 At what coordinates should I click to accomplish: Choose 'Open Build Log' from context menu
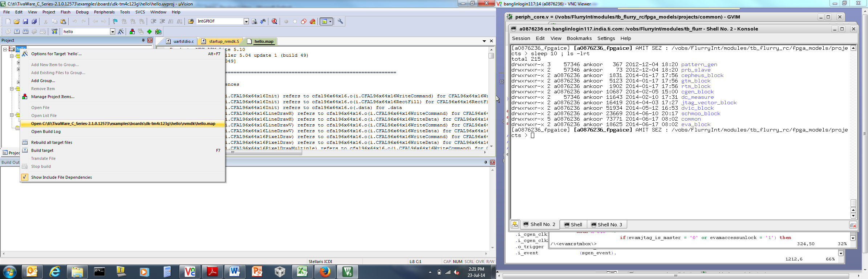[x=123, y=132]
